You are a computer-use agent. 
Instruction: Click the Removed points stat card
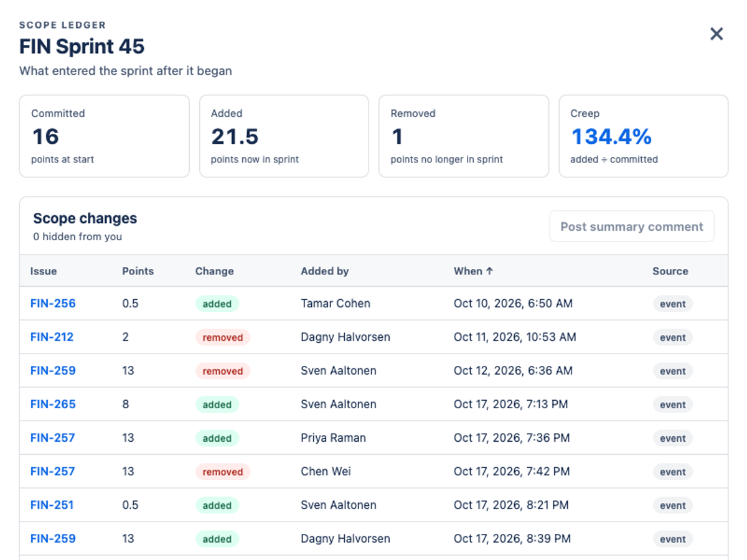pyautogui.click(x=464, y=136)
